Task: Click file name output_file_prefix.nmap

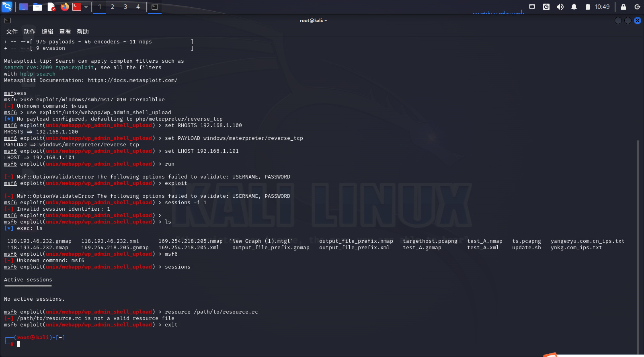Action: [x=356, y=241]
